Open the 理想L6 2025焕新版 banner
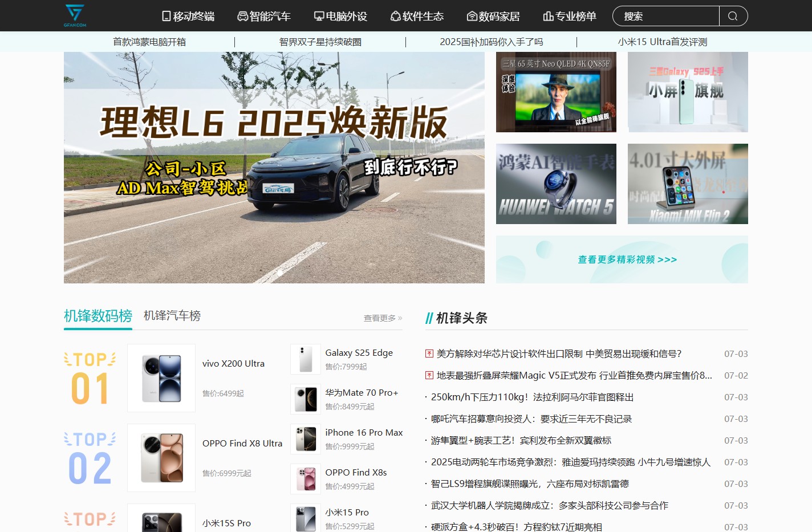Image resolution: width=812 pixels, height=532 pixels. (x=274, y=168)
